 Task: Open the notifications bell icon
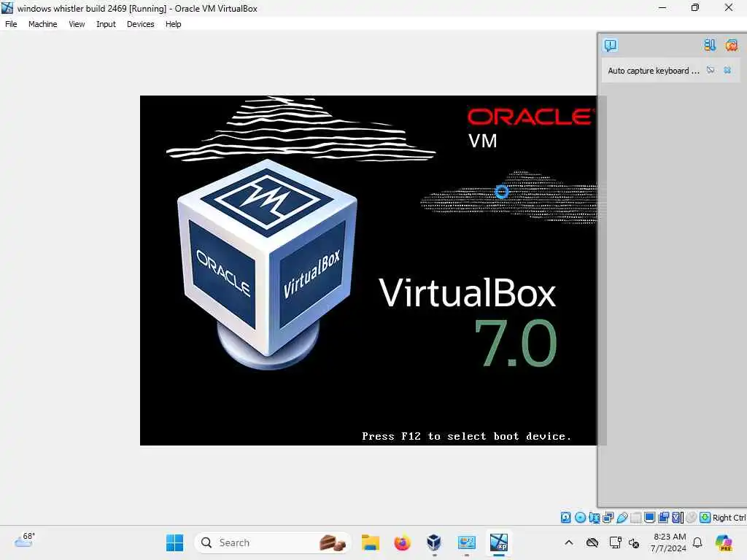[x=697, y=542]
